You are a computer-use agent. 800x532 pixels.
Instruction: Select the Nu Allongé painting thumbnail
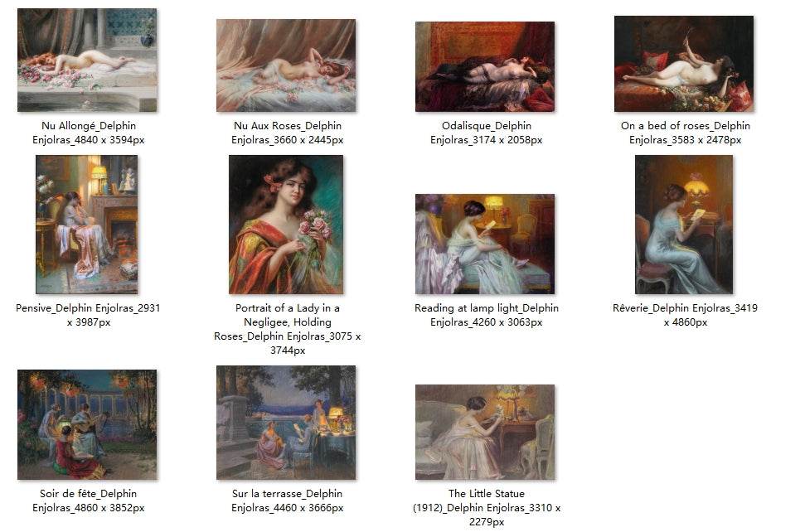pyautogui.click(x=87, y=60)
